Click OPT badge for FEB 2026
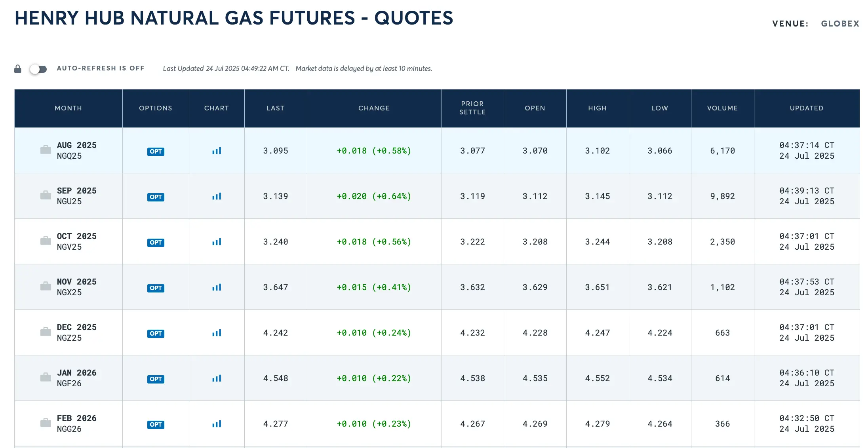The height and width of the screenshot is (448, 868). coord(156,424)
